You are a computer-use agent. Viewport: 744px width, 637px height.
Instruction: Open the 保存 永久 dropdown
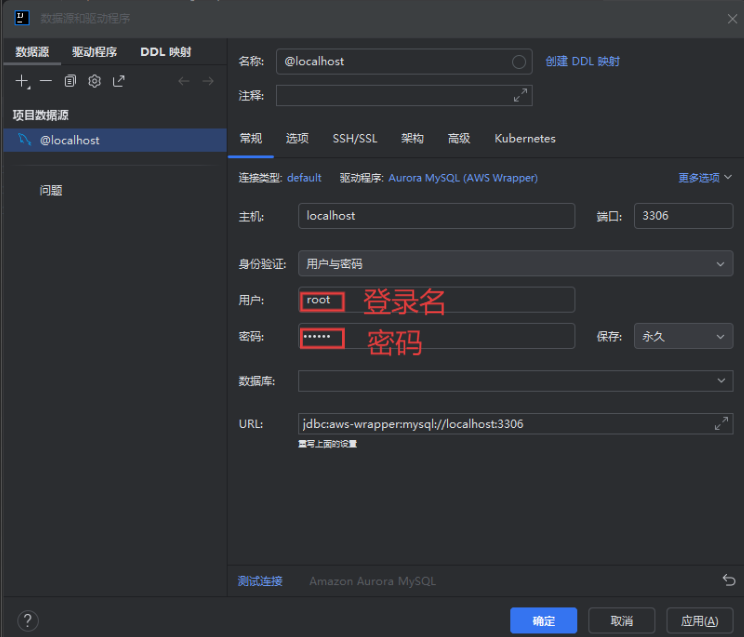(683, 336)
